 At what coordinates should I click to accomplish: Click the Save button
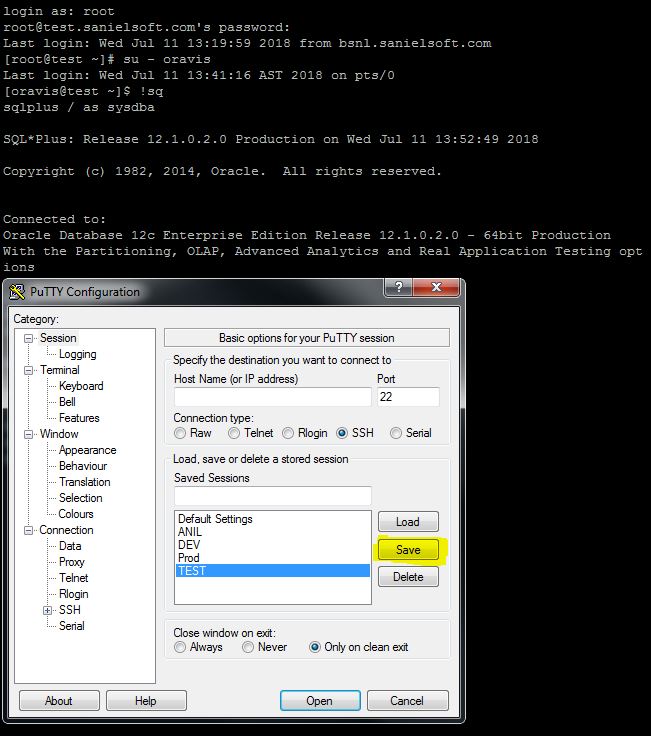pos(408,549)
